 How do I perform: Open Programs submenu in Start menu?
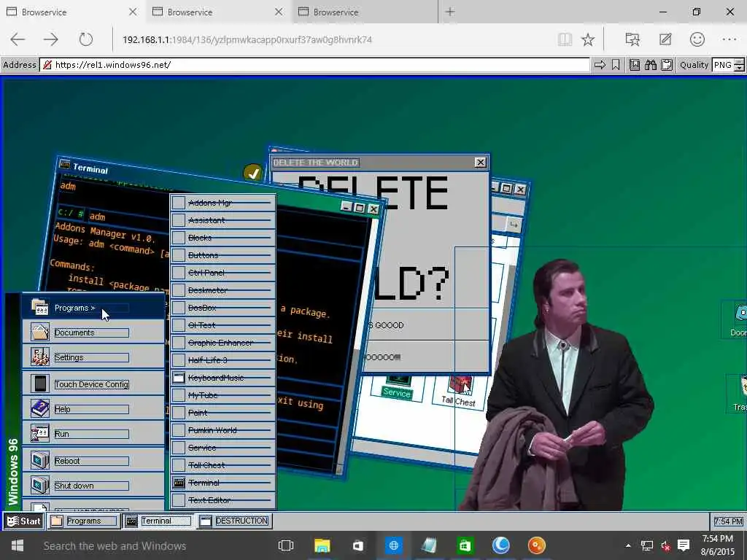[93, 308]
